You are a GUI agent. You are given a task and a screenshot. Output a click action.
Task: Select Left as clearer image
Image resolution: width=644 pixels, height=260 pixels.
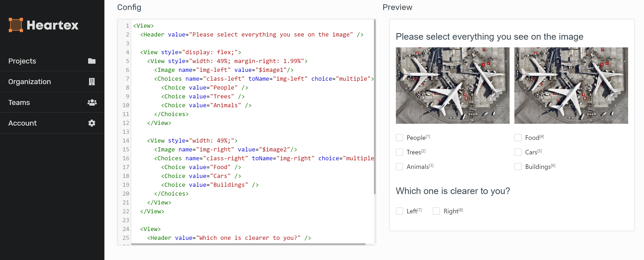point(399,211)
